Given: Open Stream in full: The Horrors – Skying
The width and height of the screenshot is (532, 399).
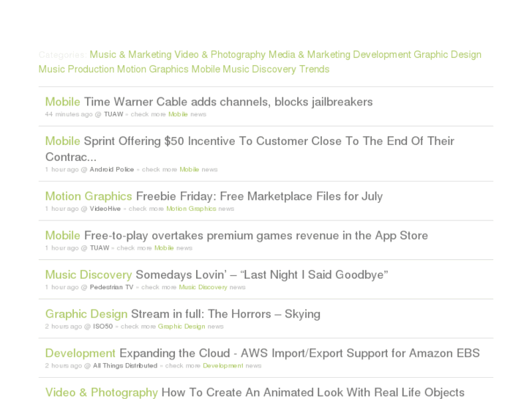Looking at the screenshot, I should pyautogui.click(x=225, y=314).
